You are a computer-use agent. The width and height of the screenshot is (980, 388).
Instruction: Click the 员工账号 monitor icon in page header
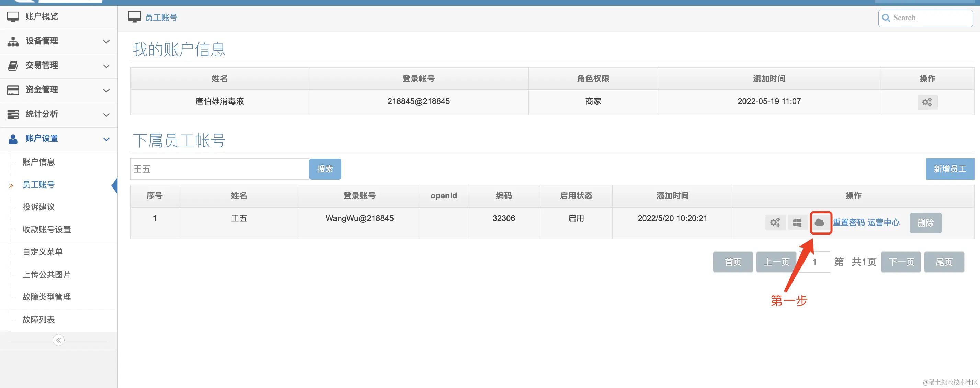134,16
